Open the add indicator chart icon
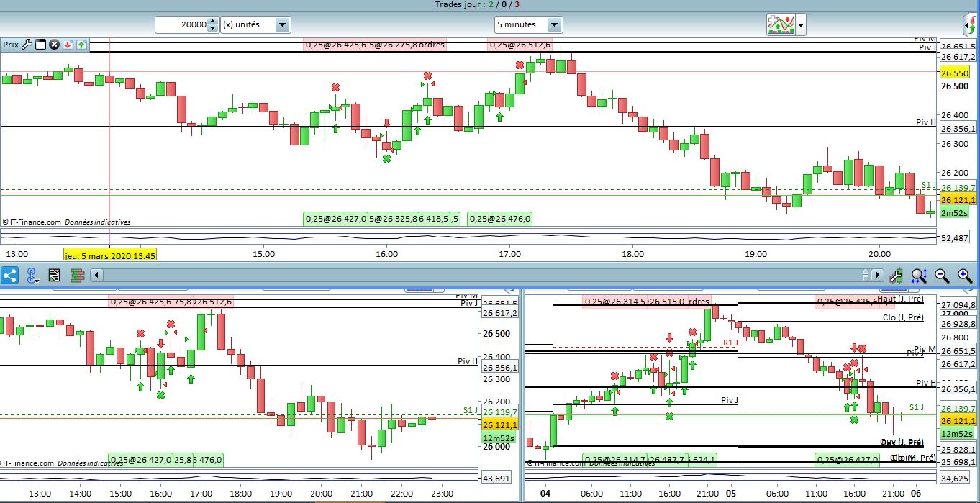This screenshot has height=503, width=980. pyautogui.click(x=781, y=24)
